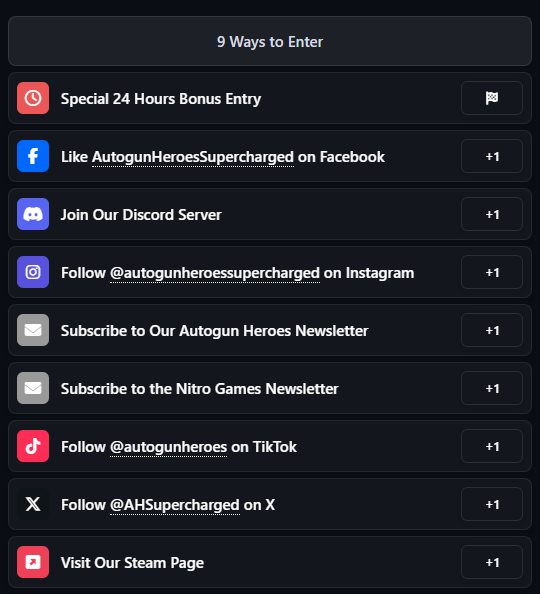Click the Autogun Heroes Newsletter envelope icon
Image resolution: width=540 pixels, height=594 pixels.
coord(33,330)
